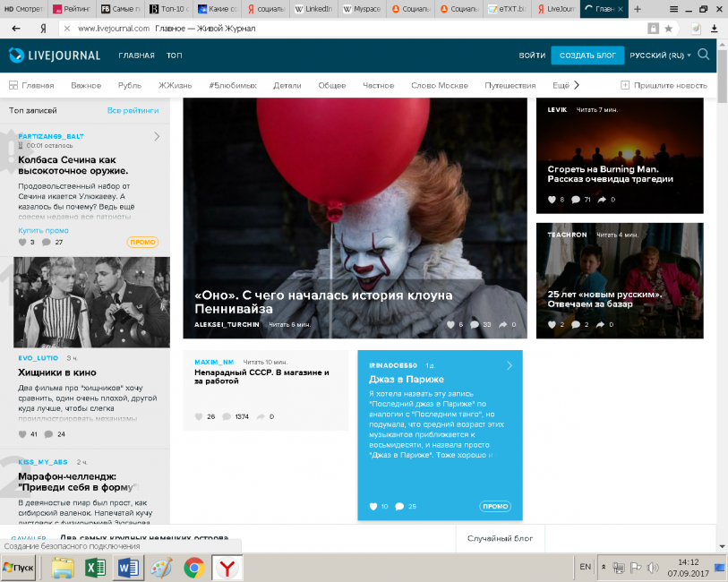The image size is (728, 582).
Task: Bookmark page using the star icon
Action: 669,29
